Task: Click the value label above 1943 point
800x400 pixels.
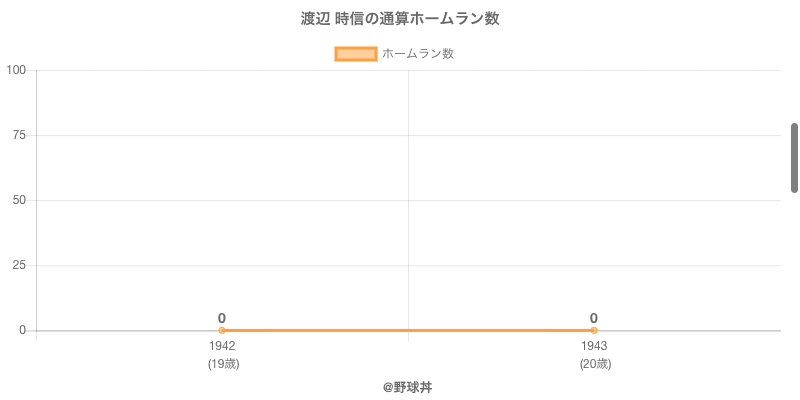Action: [594, 318]
